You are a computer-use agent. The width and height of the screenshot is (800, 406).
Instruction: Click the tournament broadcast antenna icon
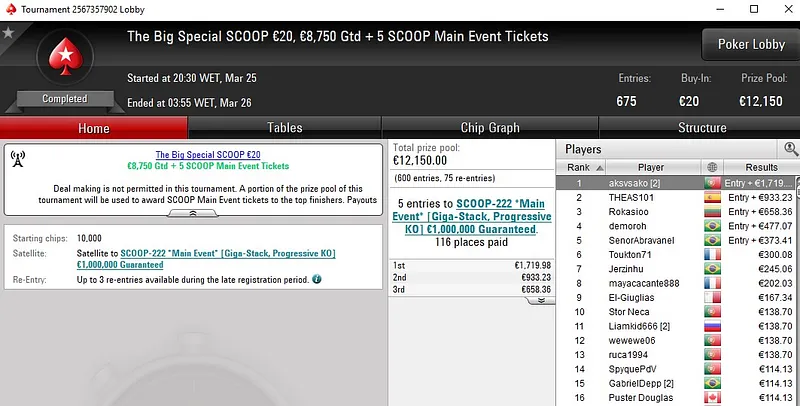17,159
